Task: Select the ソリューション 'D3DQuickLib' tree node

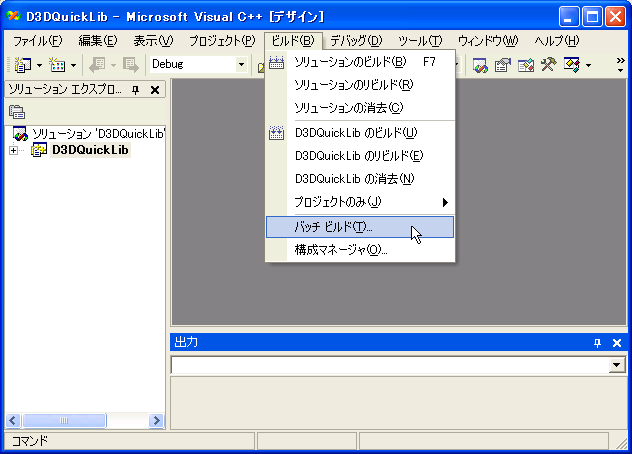Action: click(x=95, y=133)
